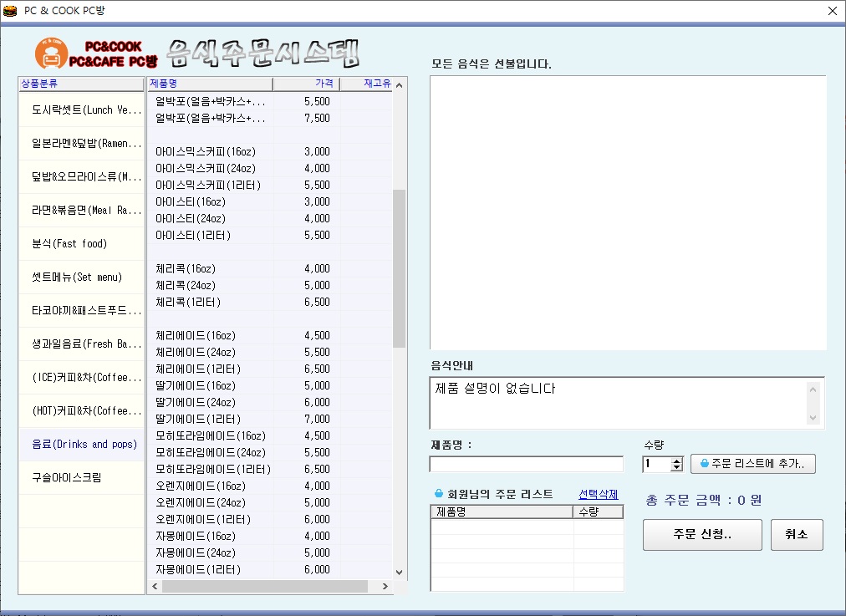Click order list 수량 column header

[598, 512]
